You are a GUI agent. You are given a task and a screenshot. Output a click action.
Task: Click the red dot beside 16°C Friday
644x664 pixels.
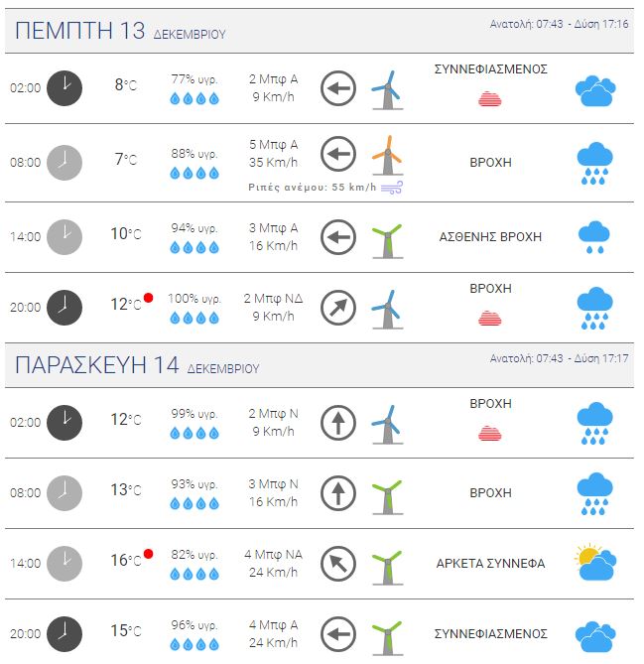pyautogui.click(x=148, y=554)
